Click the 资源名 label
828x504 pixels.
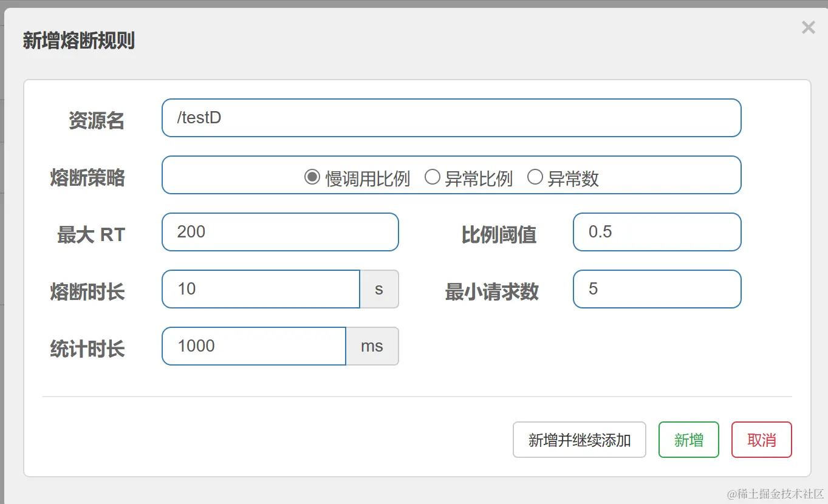point(96,121)
